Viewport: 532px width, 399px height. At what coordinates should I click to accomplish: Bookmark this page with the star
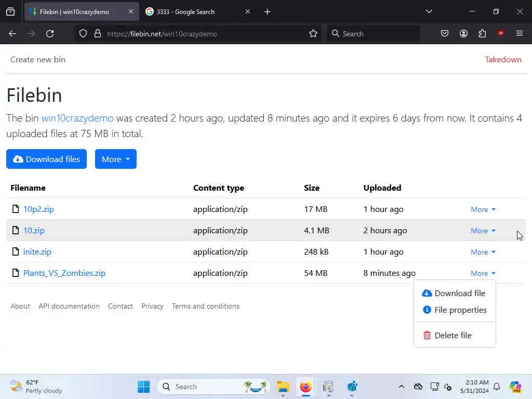[313, 34]
